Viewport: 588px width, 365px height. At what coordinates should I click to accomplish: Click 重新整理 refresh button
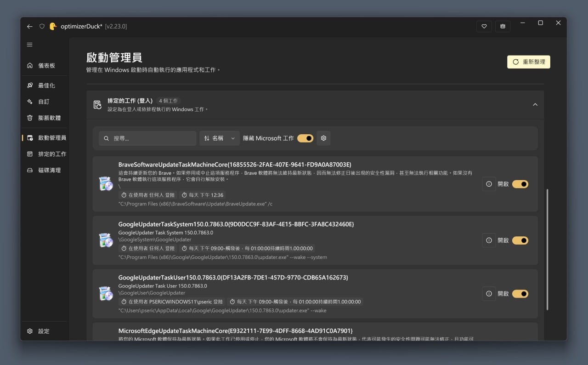point(528,62)
